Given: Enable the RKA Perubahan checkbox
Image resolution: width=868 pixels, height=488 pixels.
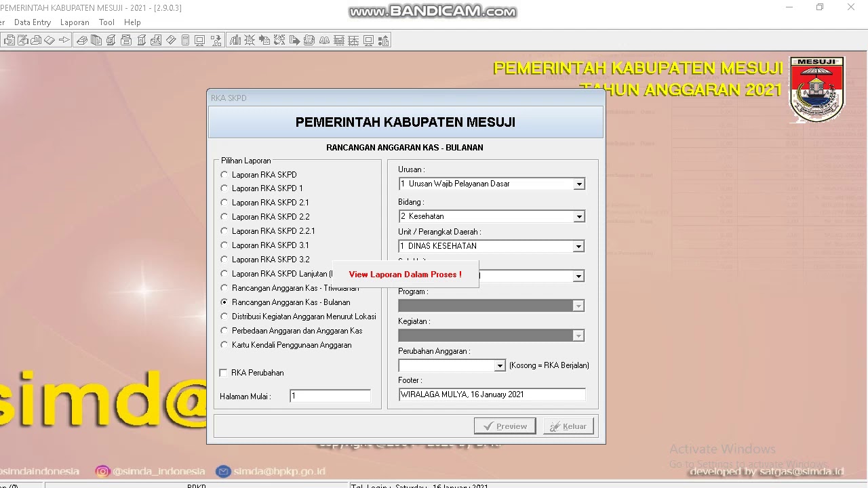Looking at the screenshot, I should click(x=224, y=373).
